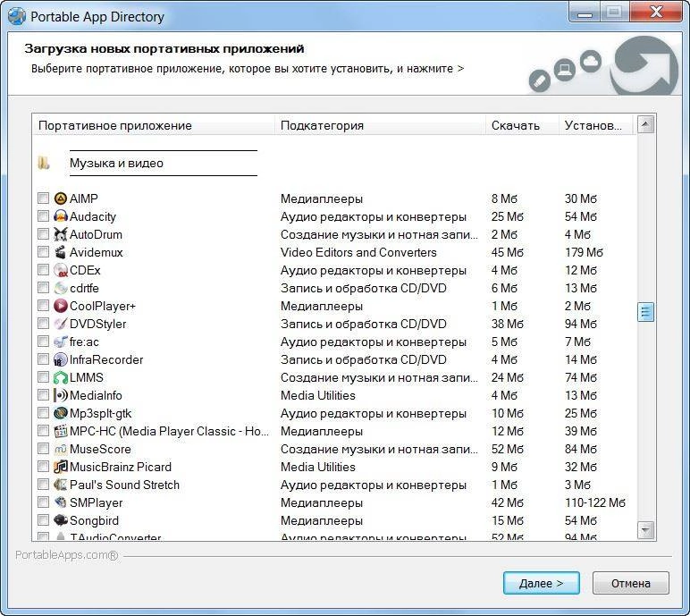The image size is (690, 616).
Task: Select the MPC-HC (Media Player Classic) row name
Action: tap(170, 431)
